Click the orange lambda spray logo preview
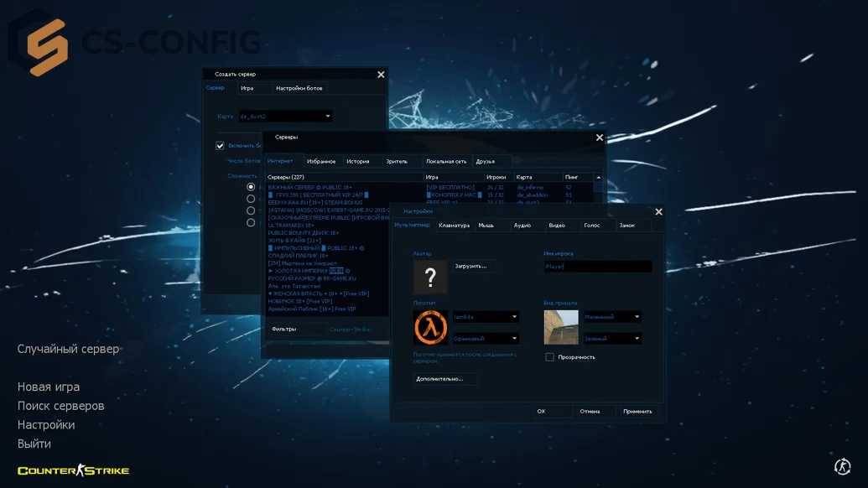 pyautogui.click(x=430, y=327)
